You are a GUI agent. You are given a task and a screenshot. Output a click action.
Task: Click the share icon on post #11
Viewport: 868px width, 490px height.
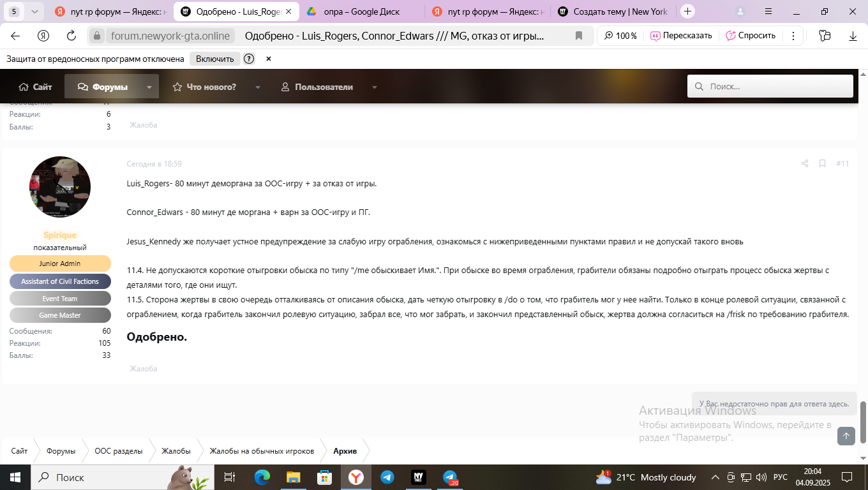(x=805, y=164)
